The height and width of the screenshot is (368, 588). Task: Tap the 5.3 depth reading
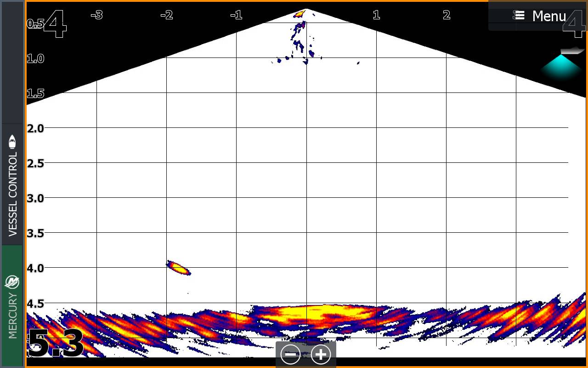(56, 344)
